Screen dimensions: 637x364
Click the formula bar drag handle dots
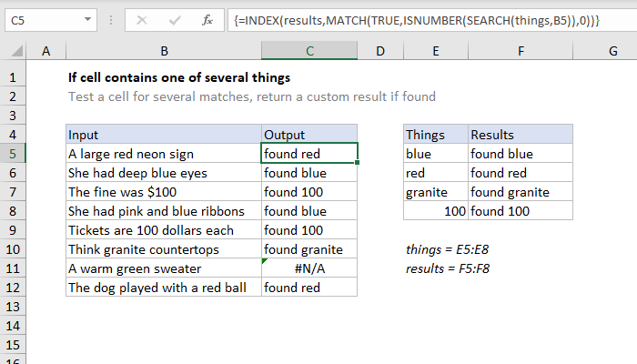pos(111,20)
